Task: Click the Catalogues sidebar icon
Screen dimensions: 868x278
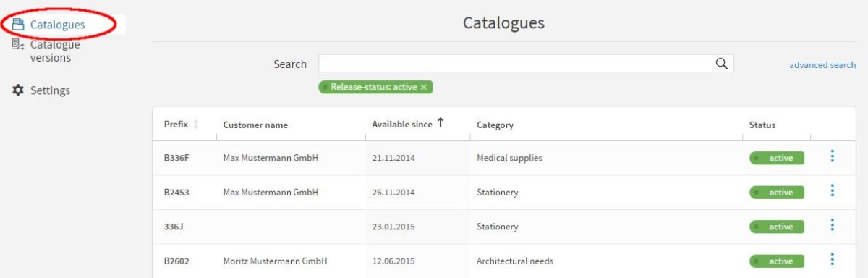Action: coord(18,25)
